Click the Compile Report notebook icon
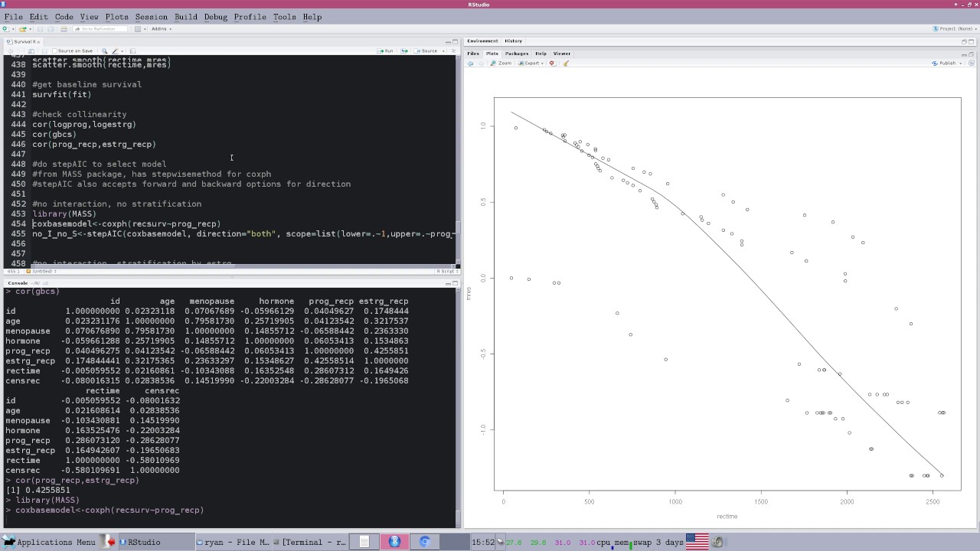Viewport: 980px width, 551px height. click(132, 51)
